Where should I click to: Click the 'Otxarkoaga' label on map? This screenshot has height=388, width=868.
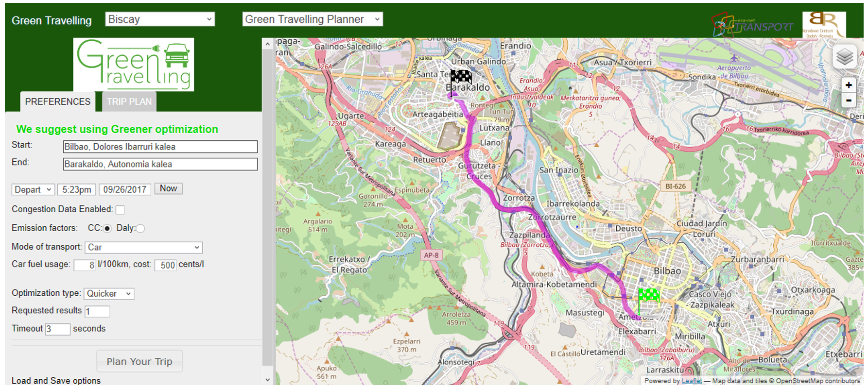point(813,290)
